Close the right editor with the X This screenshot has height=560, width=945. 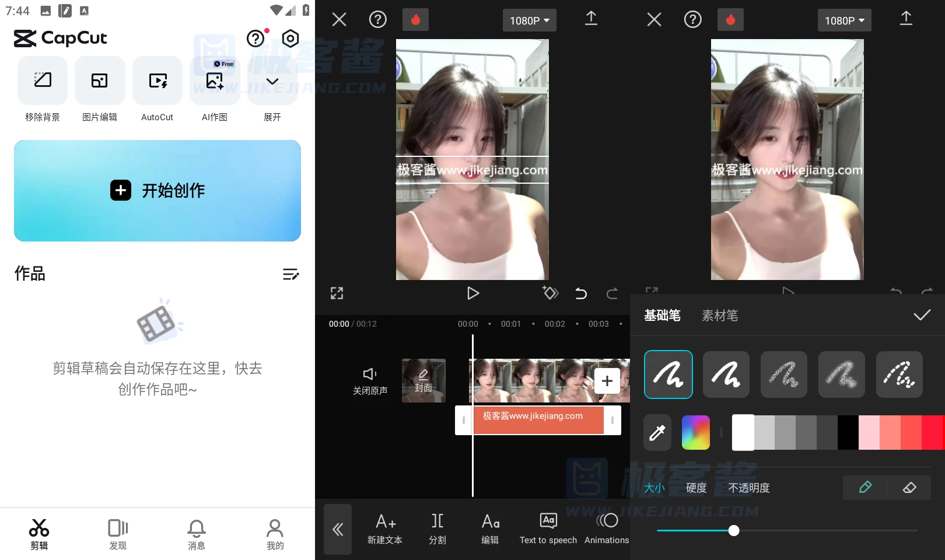coord(654,20)
